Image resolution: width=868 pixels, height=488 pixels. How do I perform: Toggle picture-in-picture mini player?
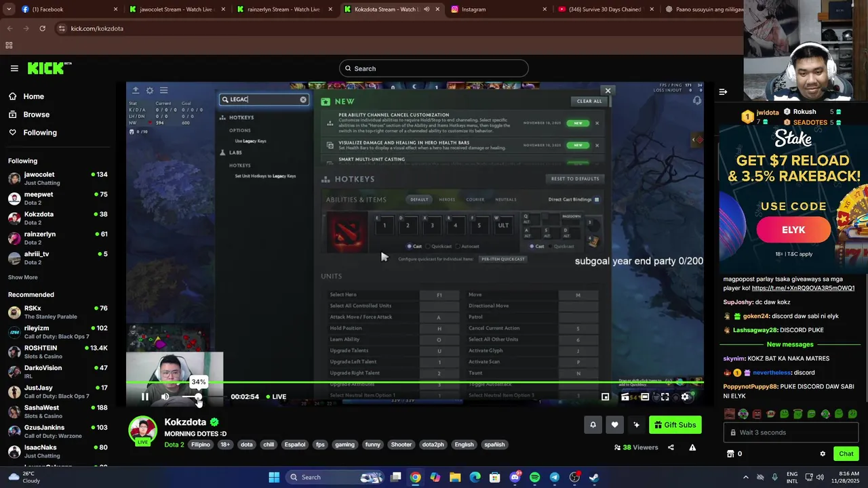(x=606, y=397)
